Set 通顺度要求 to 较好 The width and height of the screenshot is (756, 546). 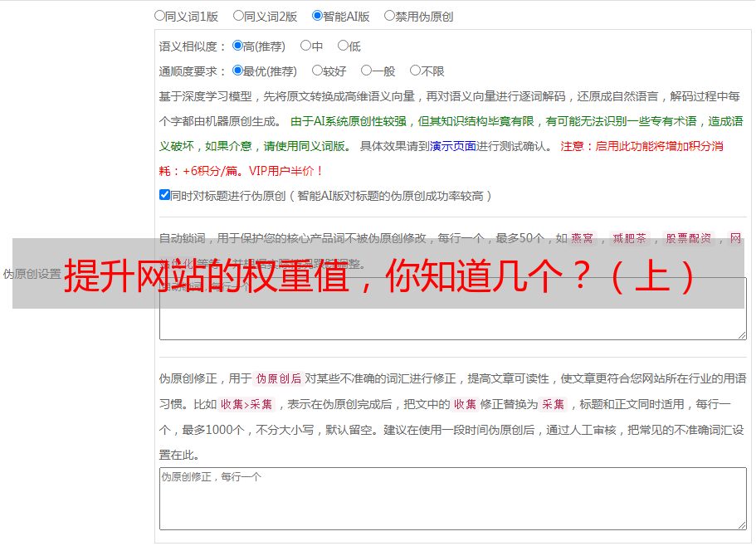pyautogui.click(x=317, y=71)
